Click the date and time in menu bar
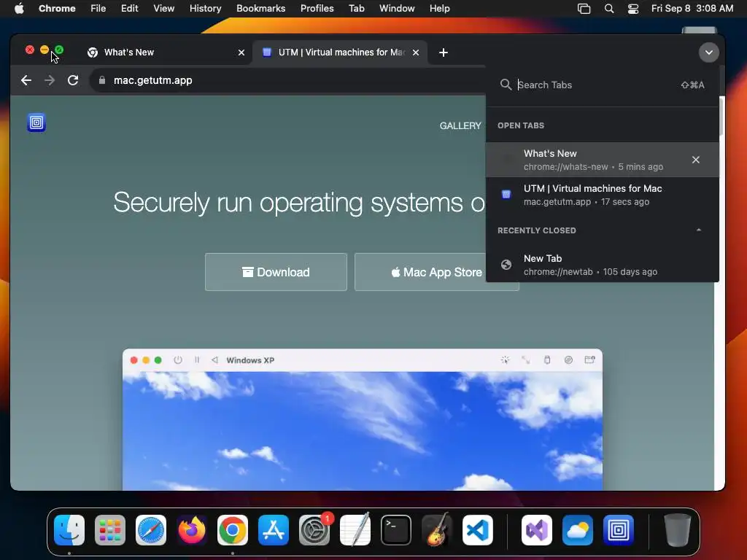 pos(692,9)
